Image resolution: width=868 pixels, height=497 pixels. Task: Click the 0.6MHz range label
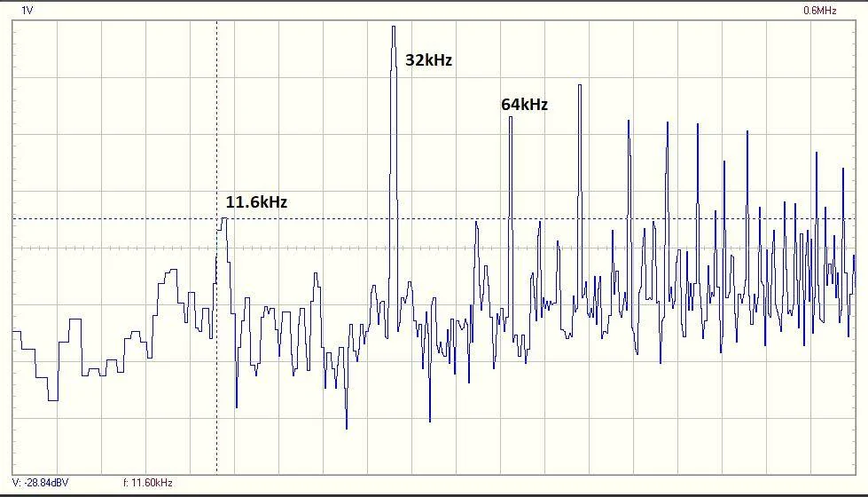820,10
